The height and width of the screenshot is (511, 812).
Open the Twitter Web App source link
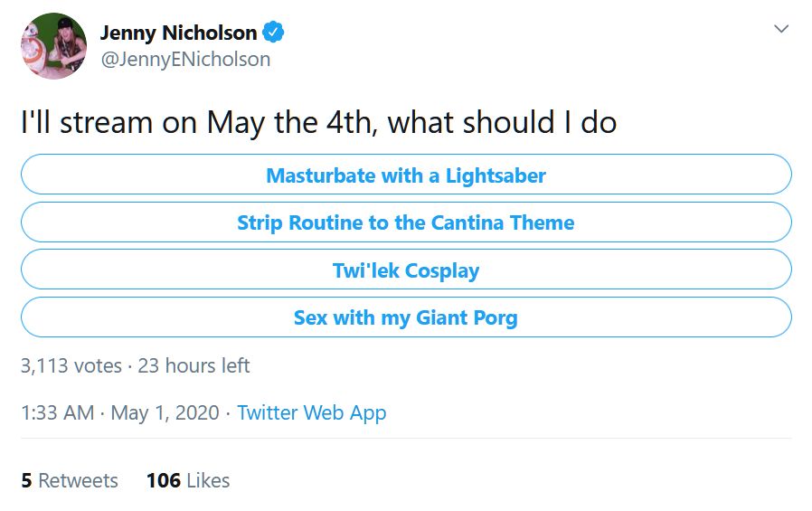pyautogui.click(x=312, y=413)
